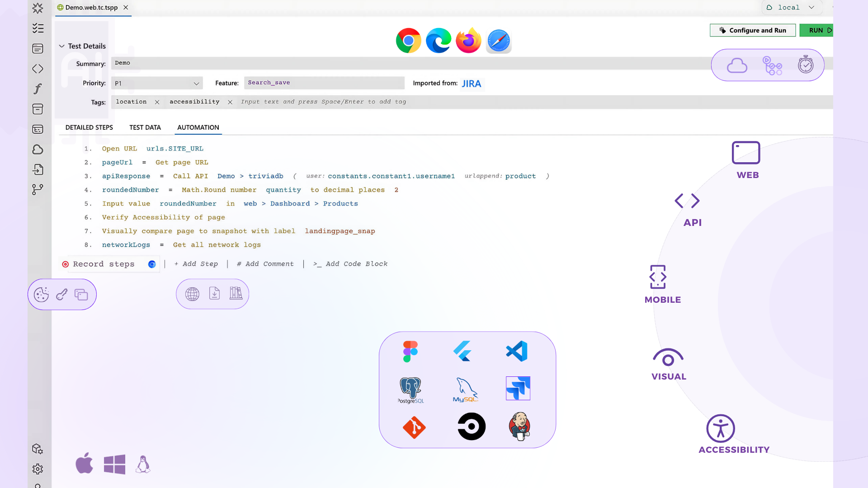
Task: Collapse the Test Details section
Action: point(61,46)
